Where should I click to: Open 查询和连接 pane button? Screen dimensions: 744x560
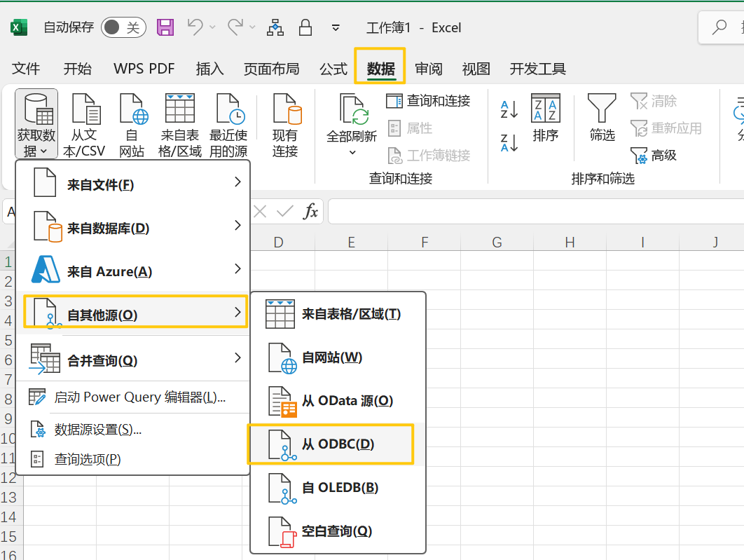429,101
